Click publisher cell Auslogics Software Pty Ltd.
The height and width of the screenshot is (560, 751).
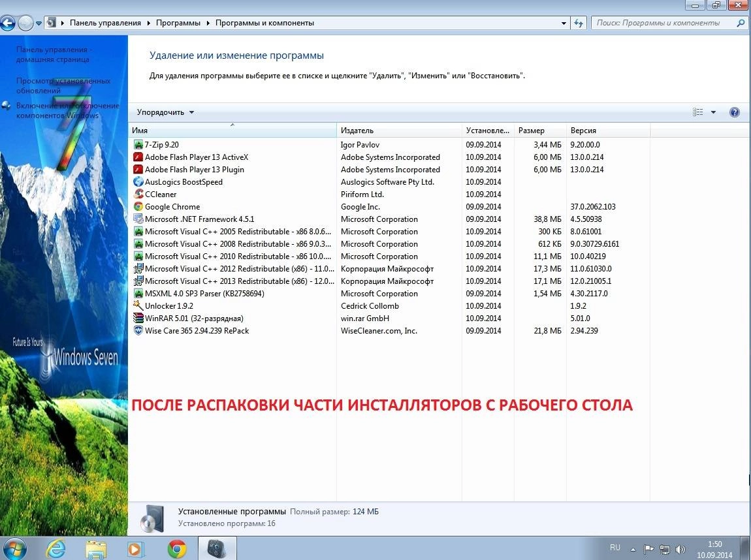pyautogui.click(x=387, y=182)
